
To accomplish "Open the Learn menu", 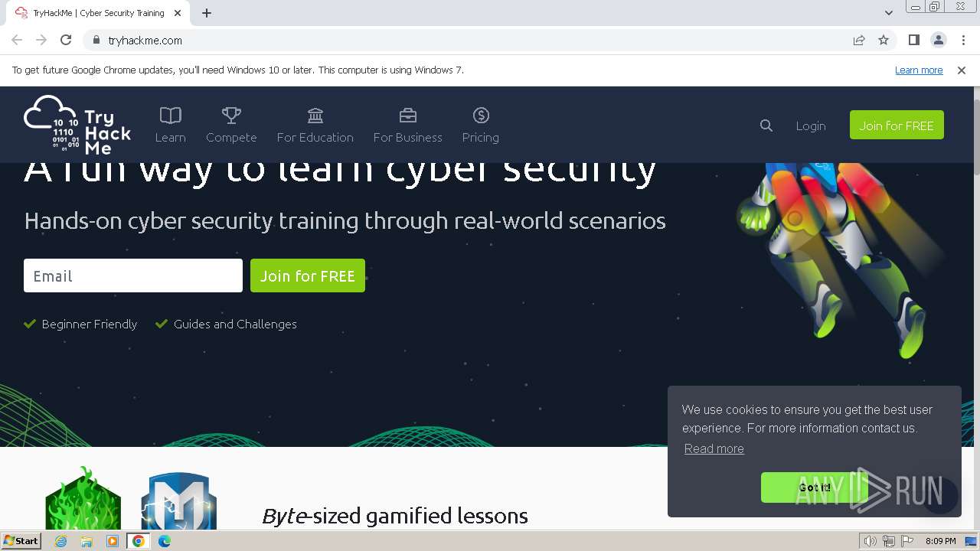I will coord(170,125).
